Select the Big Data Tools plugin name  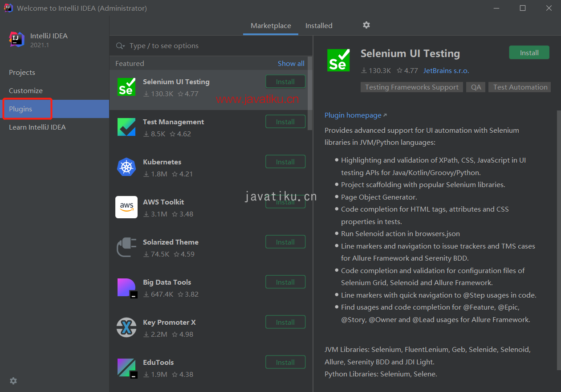167,282
